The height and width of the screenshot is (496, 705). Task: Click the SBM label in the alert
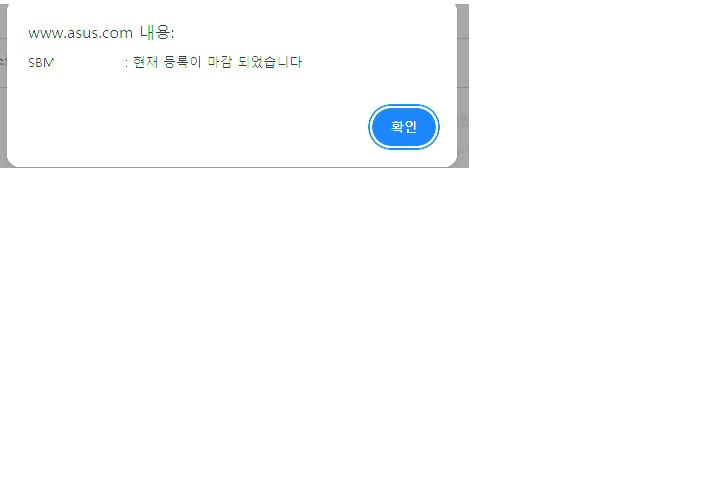[41, 63]
